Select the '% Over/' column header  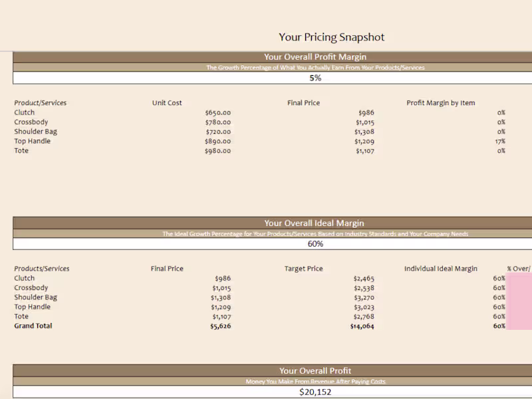[x=519, y=269]
